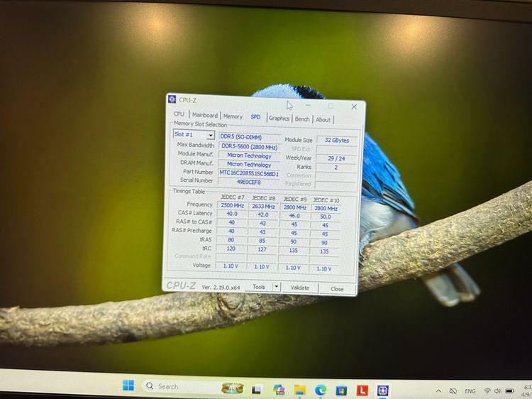Viewport: 532px width, 399px height.
Task: Click the JEDEC #7 frequency 2500 MHz
Action: tap(233, 205)
